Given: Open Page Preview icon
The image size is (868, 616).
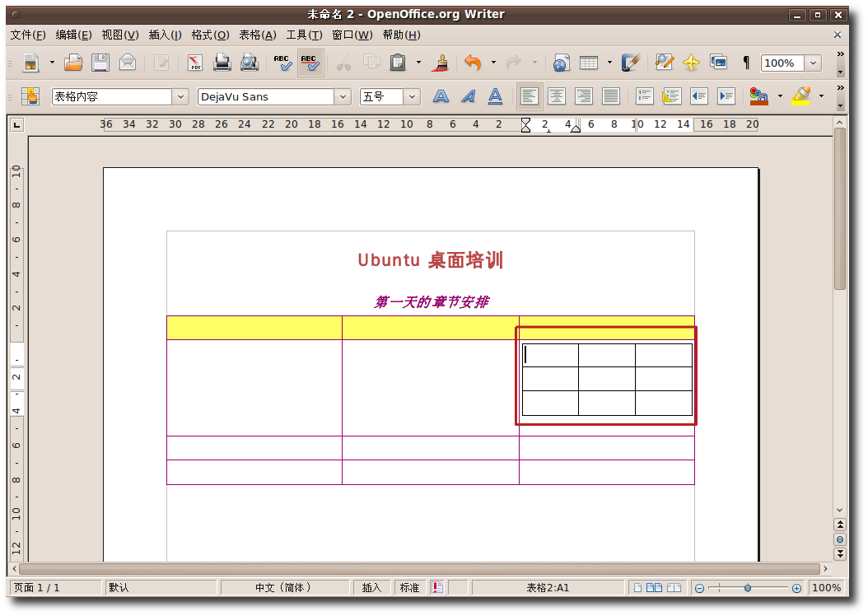Looking at the screenshot, I should (x=249, y=63).
